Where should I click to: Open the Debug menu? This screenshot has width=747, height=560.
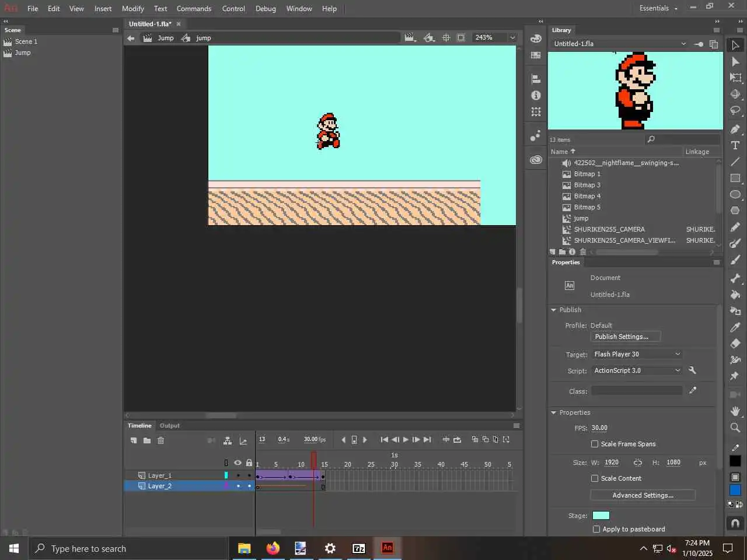[x=266, y=9]
